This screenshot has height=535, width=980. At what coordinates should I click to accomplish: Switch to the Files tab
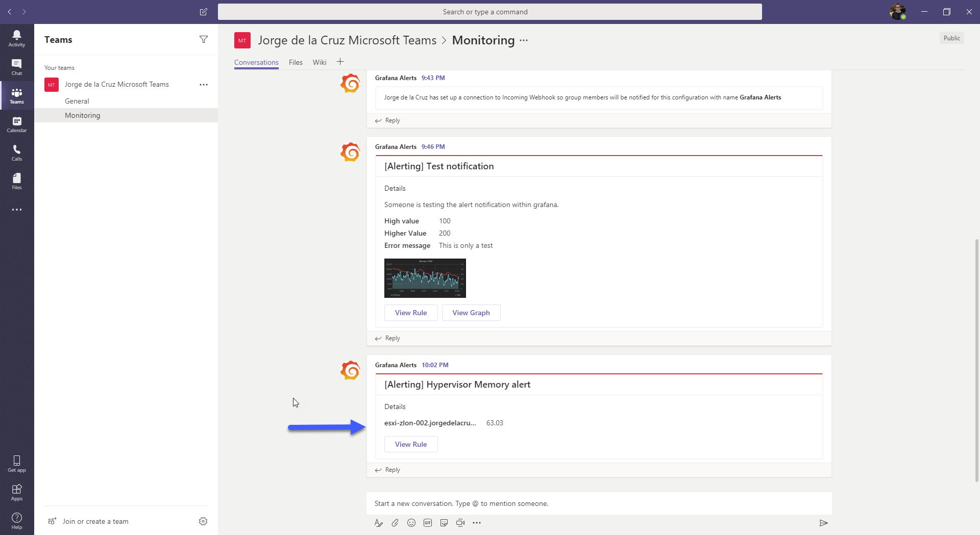(x=296, y=62)
